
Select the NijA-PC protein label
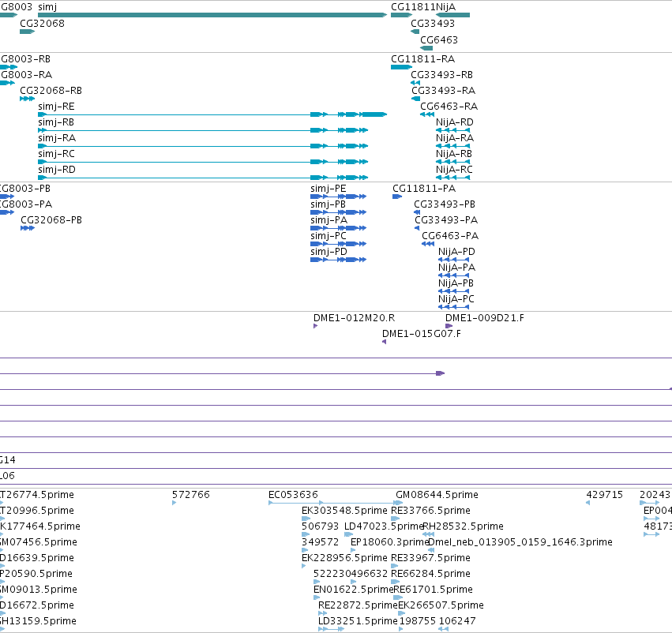click(456, 299)
